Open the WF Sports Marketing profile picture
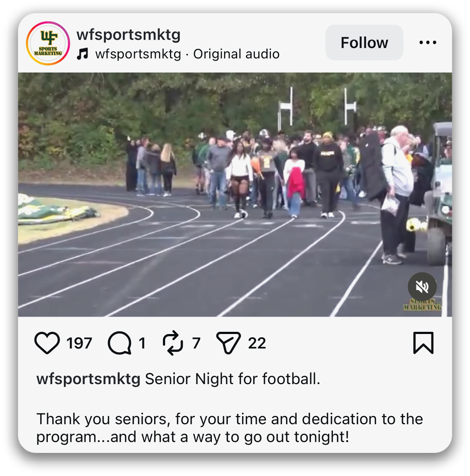This screenshot has width=470, height=476. click(x=48, y=43)
